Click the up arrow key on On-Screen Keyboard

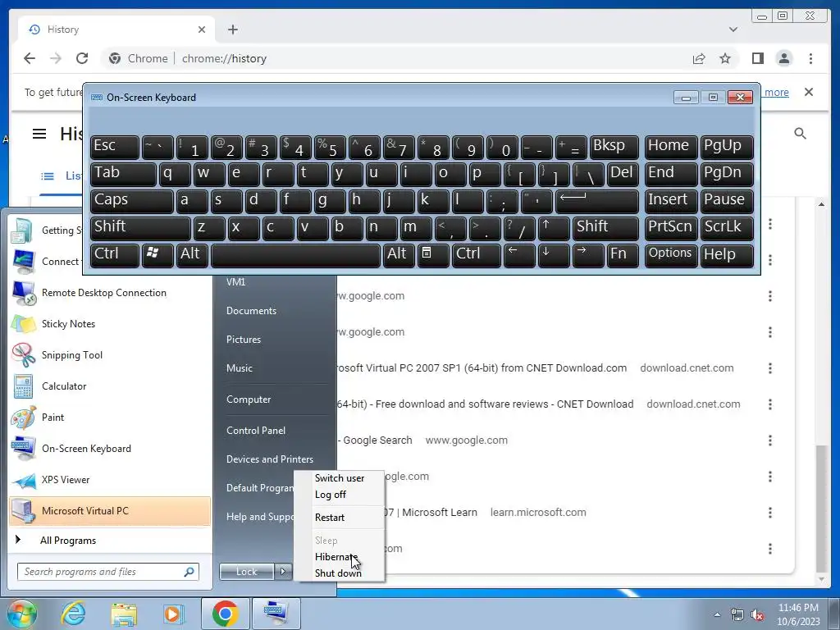(554, 228)
